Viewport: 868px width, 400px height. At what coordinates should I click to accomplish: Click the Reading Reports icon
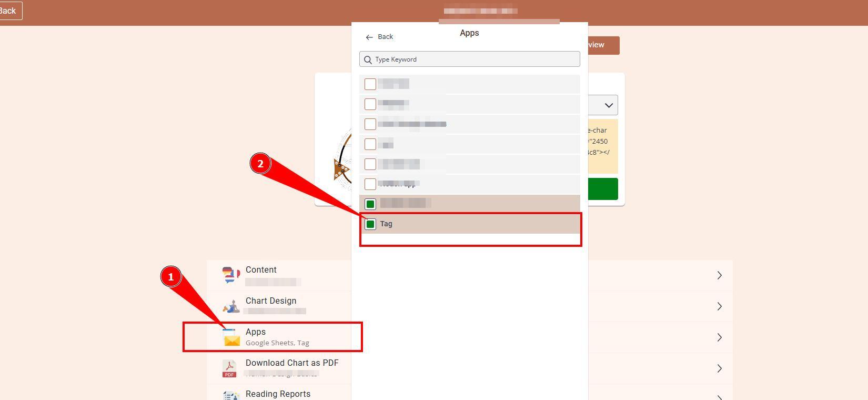pos(231,395)
